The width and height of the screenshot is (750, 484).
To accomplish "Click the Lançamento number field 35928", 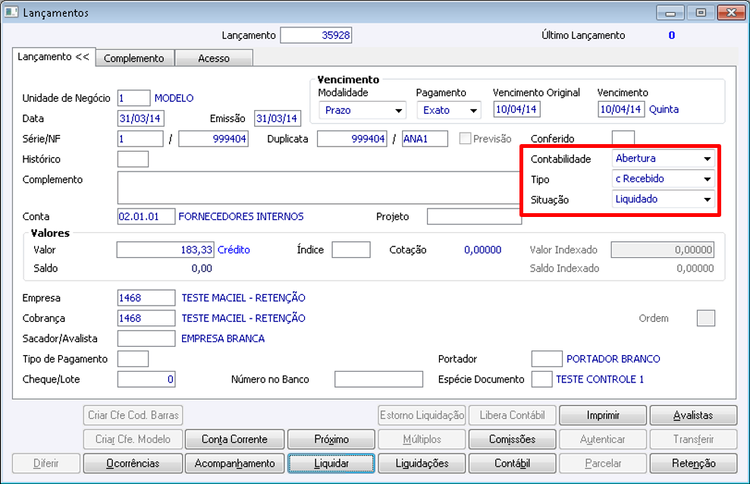I will coord(316,35).
